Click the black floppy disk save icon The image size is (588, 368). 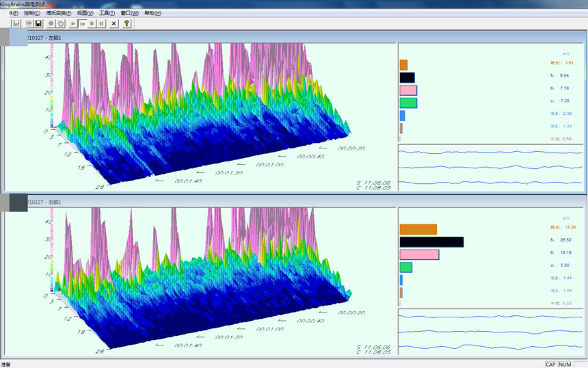[x=38, y=24]
